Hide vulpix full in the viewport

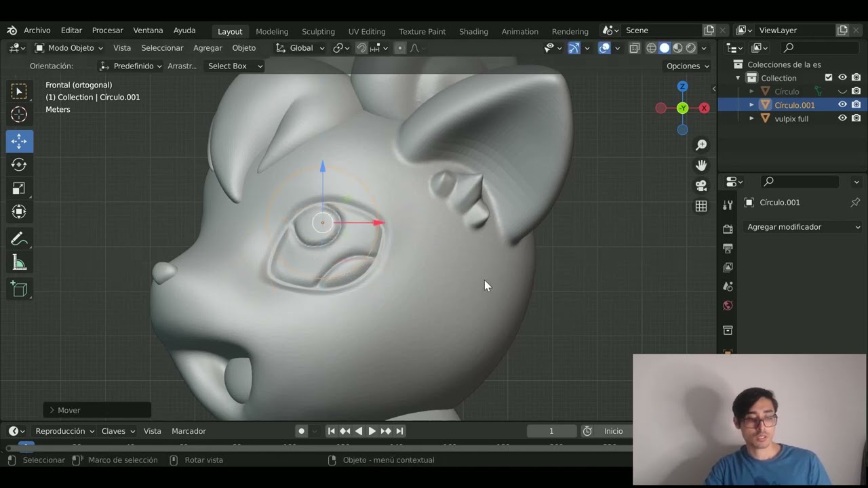point(842,119)
